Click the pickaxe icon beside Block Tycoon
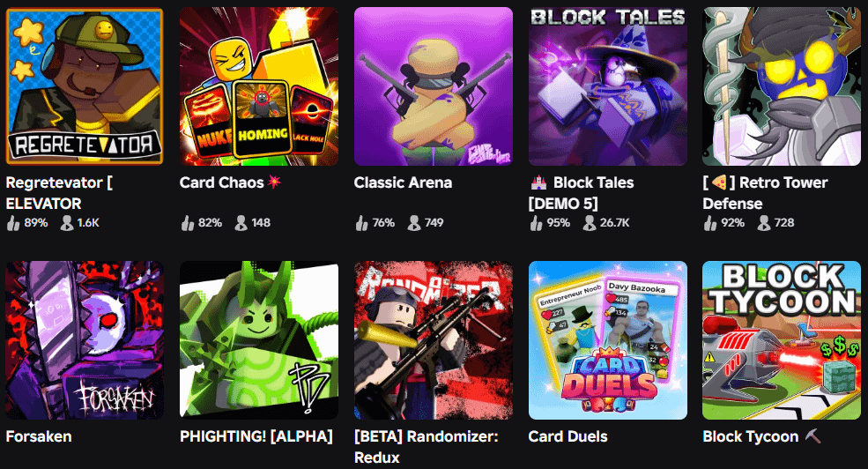The image size is (868, 469). tap(812, 436)
